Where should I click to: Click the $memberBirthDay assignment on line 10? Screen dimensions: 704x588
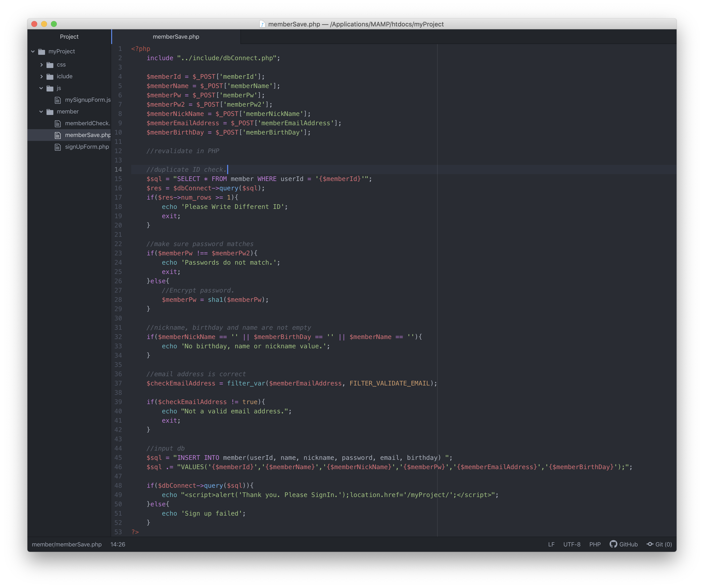(x=229, y=132)
